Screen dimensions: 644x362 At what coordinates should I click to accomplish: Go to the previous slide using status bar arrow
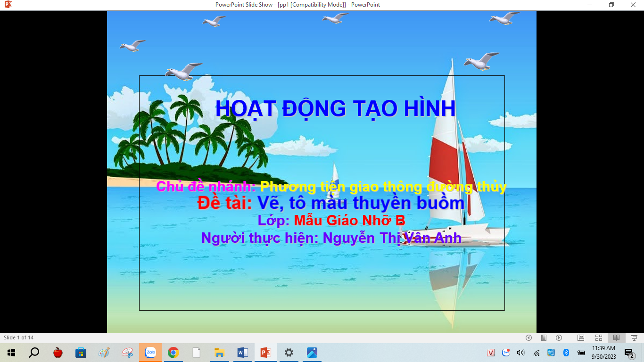pos(528,337)
